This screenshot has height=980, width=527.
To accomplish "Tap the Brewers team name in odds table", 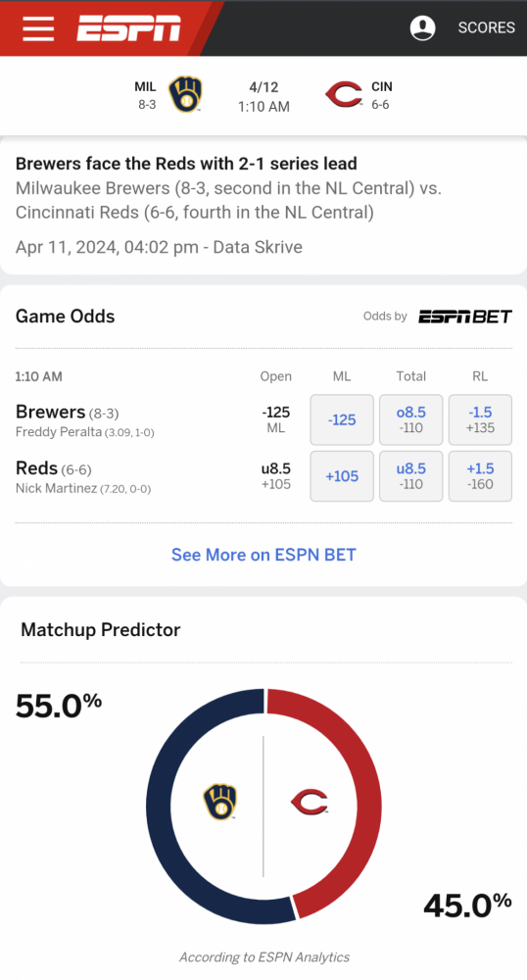I will (50, 412).
